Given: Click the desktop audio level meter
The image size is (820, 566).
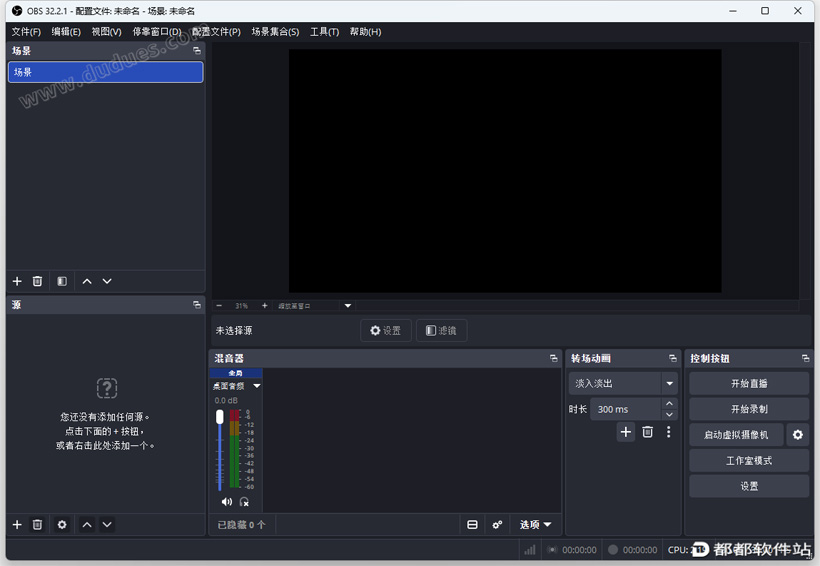Looking at the screenshot, I should [x=235, y=449].
